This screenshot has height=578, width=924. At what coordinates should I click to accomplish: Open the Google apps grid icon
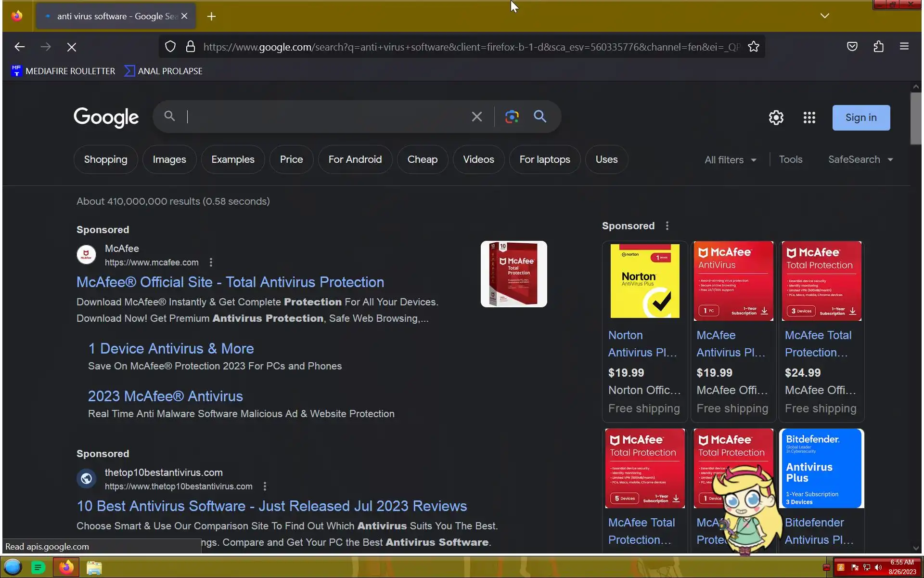click(809, 118)
